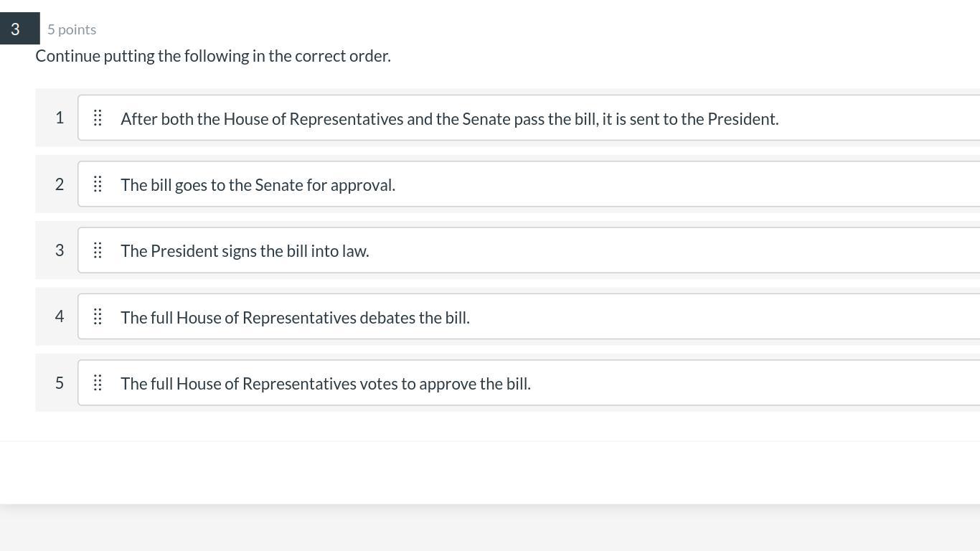Click drag handle for President signs bill item
980x551 pixels.
[x=98, y=250]
